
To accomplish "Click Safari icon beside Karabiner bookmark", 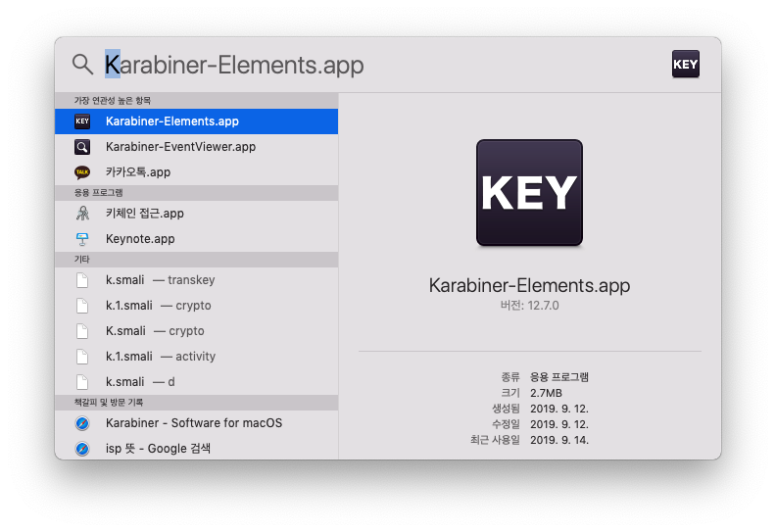I will (x=82, y=423).
